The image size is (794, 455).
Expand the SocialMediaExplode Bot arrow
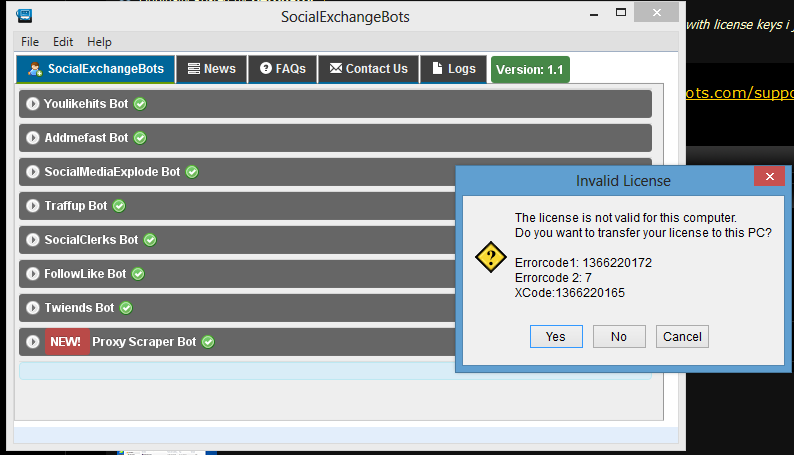pos(33,172)
